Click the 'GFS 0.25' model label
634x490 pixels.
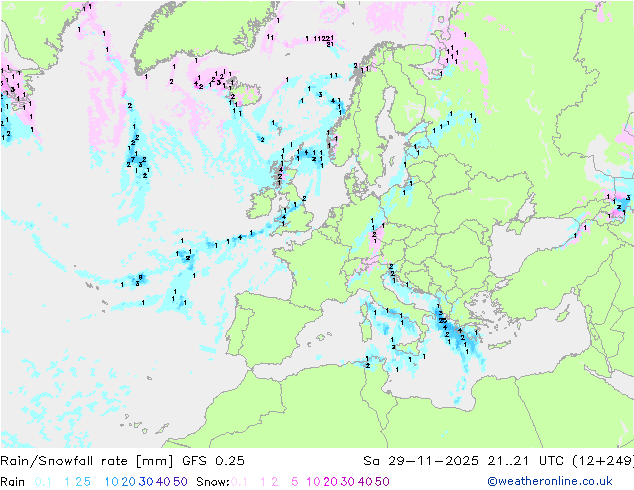pos(213,461)
